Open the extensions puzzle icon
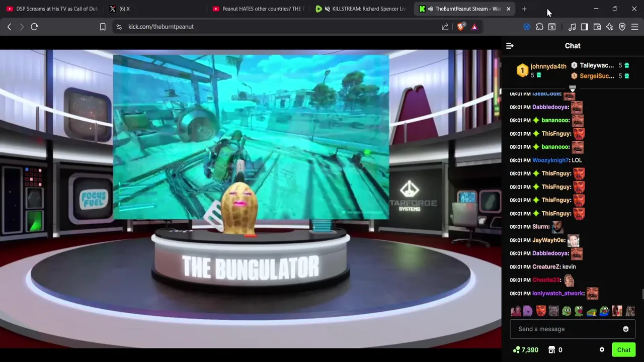Screen dimensions: 644x362 coord(539,27)
